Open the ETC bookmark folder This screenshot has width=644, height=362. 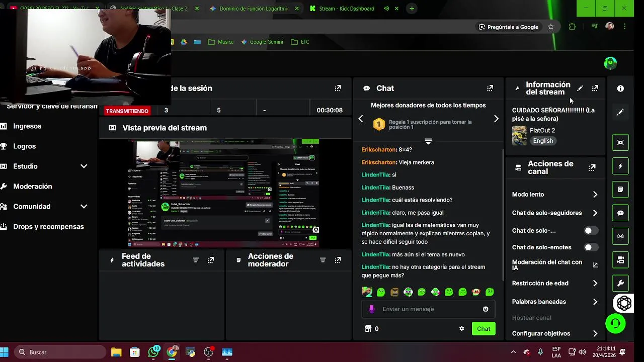[x=300, y=42]
